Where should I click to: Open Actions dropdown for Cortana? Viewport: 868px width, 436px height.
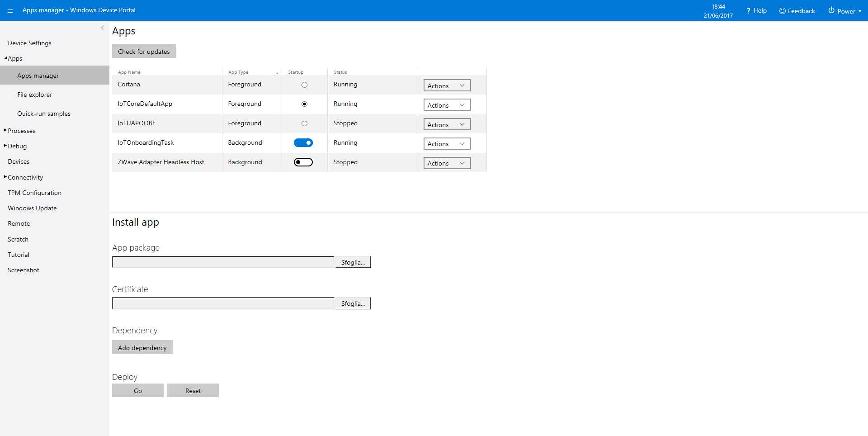coord(447,85)
